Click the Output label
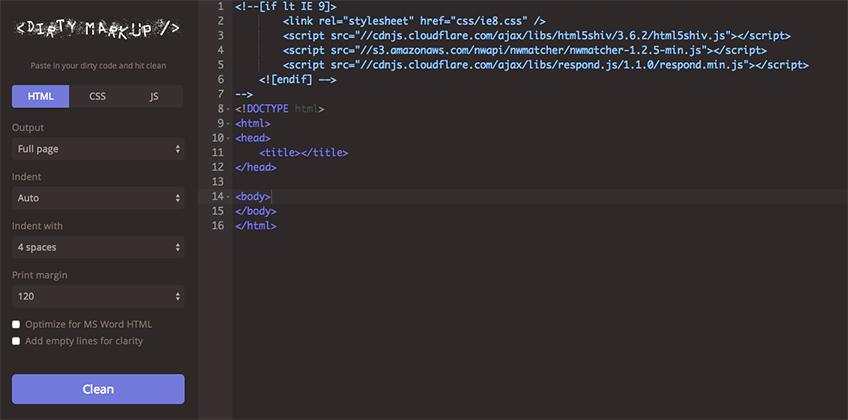The width and height of the screenshot is (848, 420). pyautogui.click(x=28, y=128)
